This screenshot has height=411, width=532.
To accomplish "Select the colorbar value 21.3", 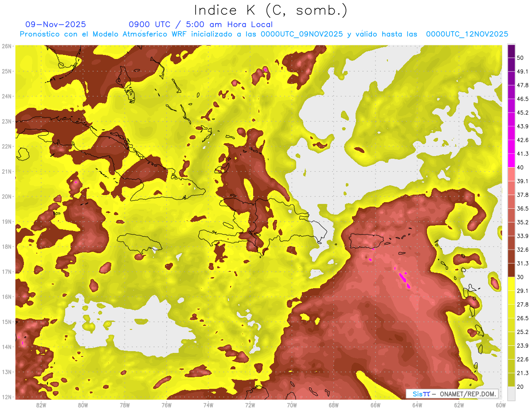I will tap(522, 373).
